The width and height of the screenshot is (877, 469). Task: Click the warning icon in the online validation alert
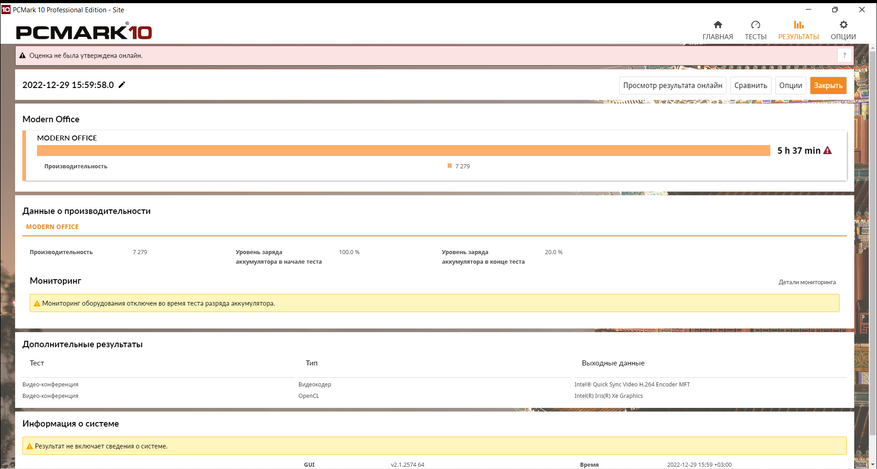(x=22, y=56)
